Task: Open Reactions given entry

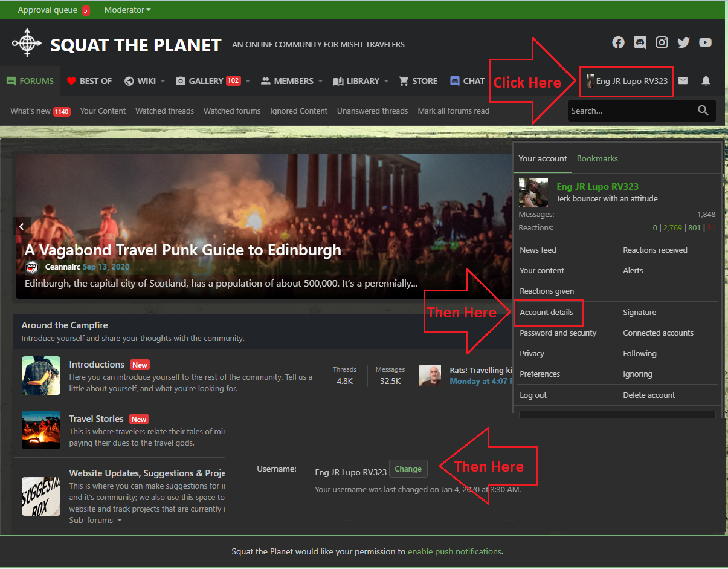Action: click(547, 291)
